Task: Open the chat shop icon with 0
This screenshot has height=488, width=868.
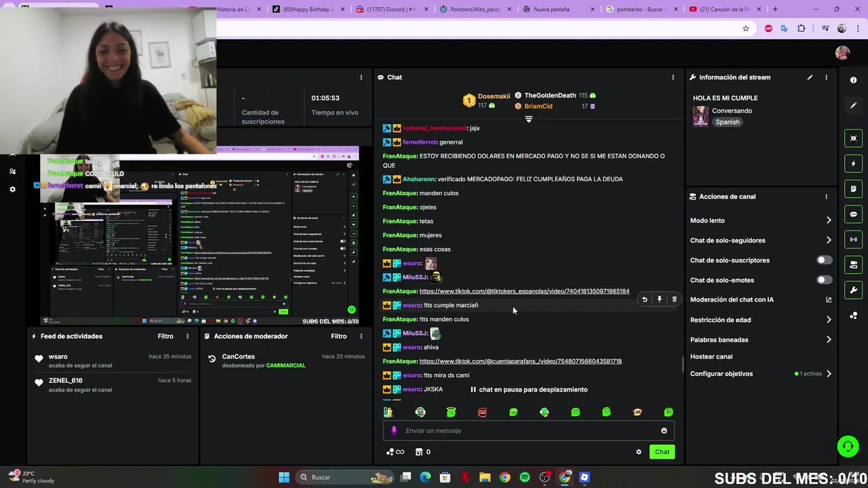Action: click(x=423, y=452)
